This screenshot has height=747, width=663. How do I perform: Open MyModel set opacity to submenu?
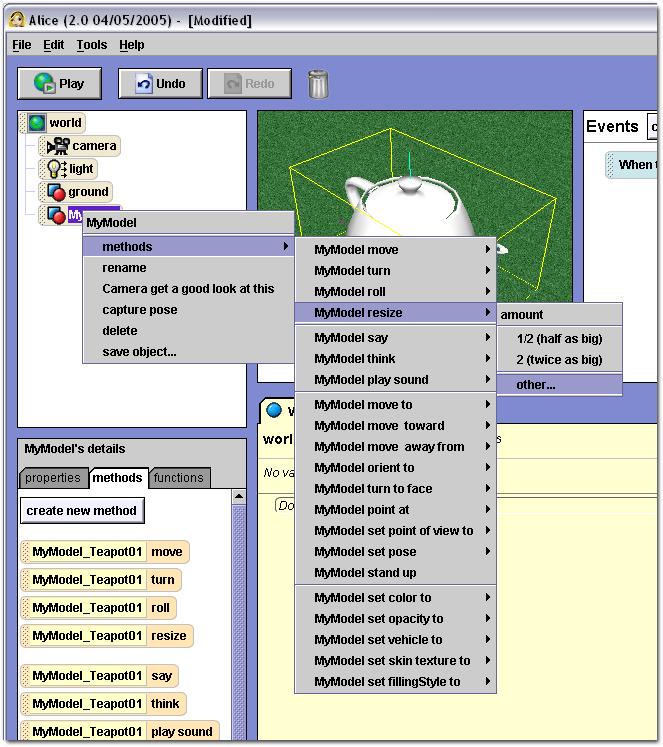click(x=395, y=619)
